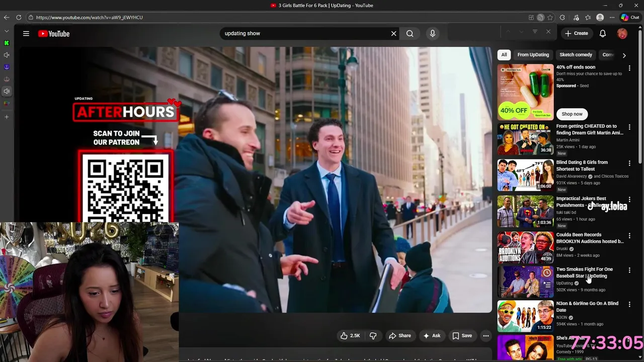
Task: Save the video to a playlist
Action: pos(462,336)
